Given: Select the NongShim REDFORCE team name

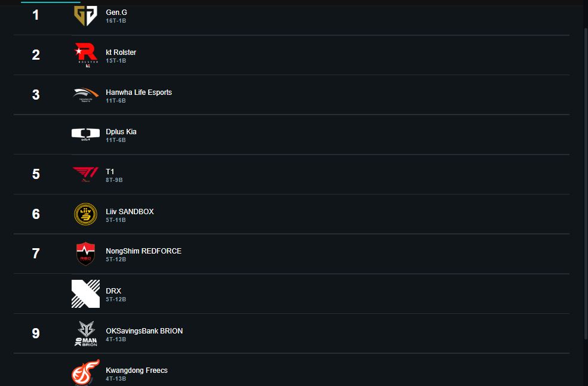Looking at the screenshot, I should 143,251.
